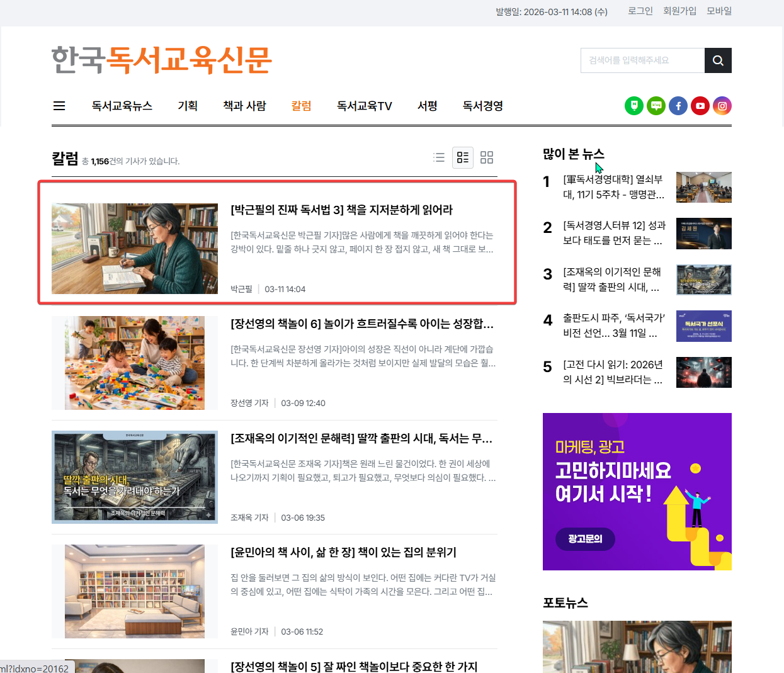Switch to grid gallery view icon

(487, 157)
